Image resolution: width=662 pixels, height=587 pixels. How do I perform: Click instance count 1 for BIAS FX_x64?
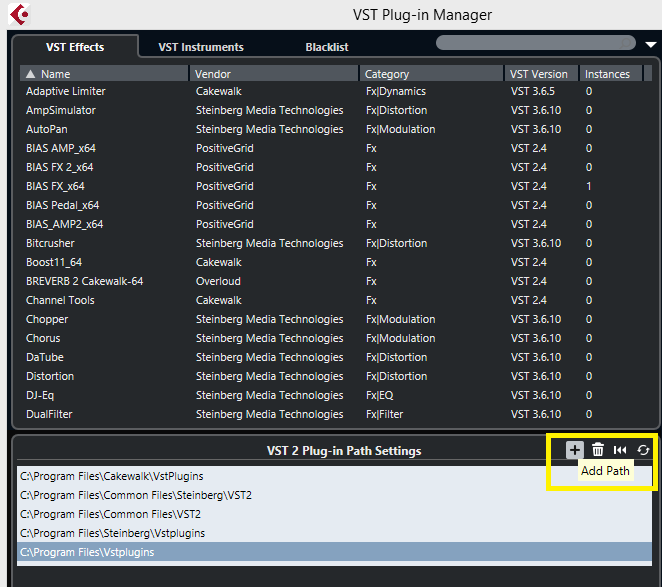pos(589,186)
